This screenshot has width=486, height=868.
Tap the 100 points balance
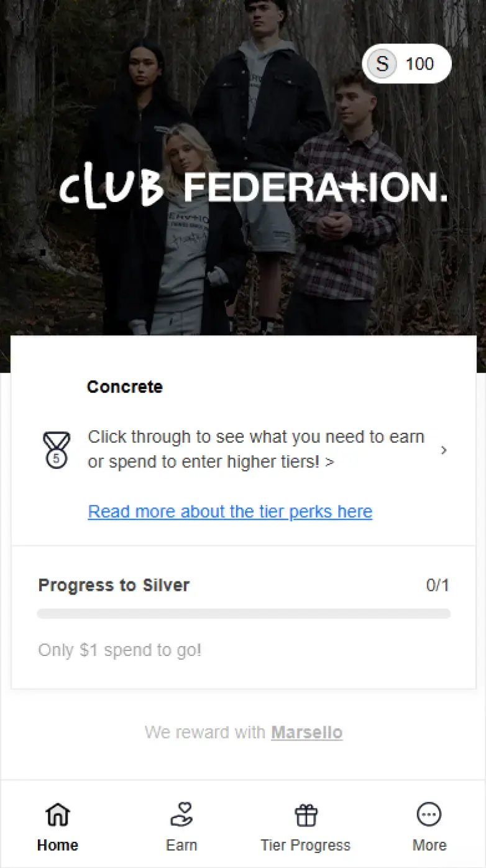pos(420,64)
